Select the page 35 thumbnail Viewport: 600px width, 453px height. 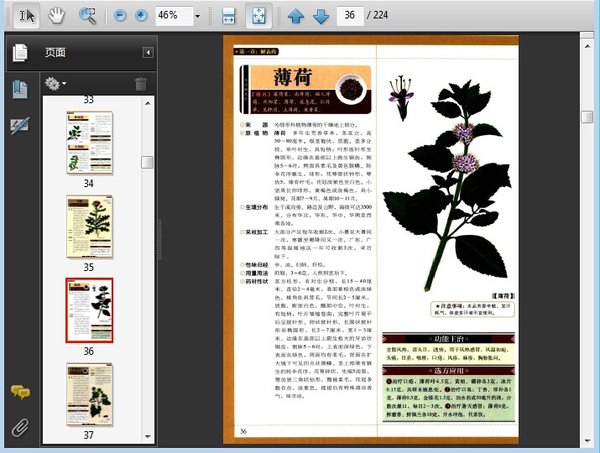tap(89, 227)
